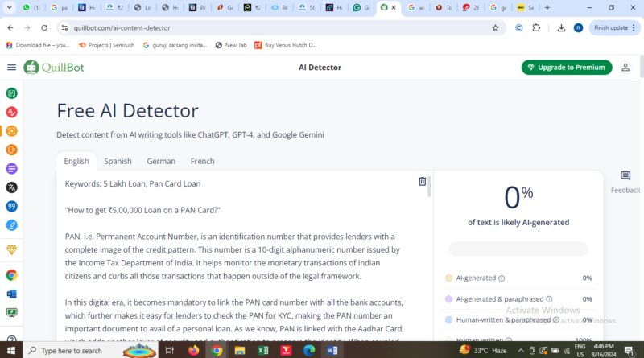644x358 pixels.
Task: Open the user account profile icon
Action: 625,68
